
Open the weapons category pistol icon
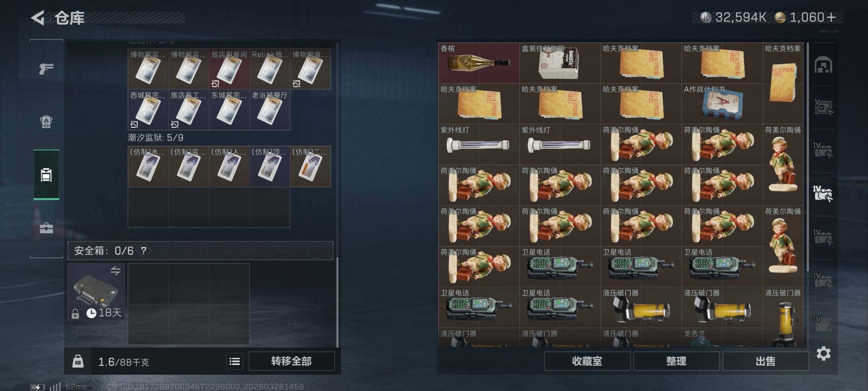(x=46, y=68)
